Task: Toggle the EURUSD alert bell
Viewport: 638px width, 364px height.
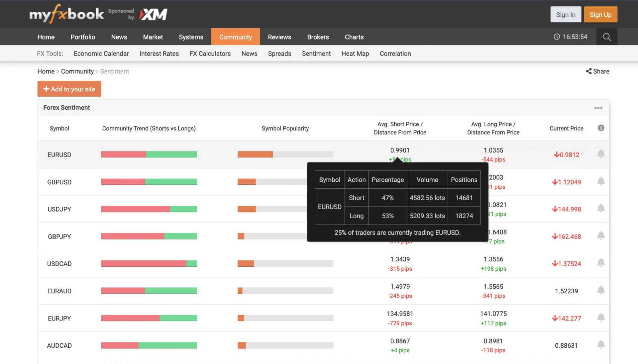Action: tap(601, 154)
